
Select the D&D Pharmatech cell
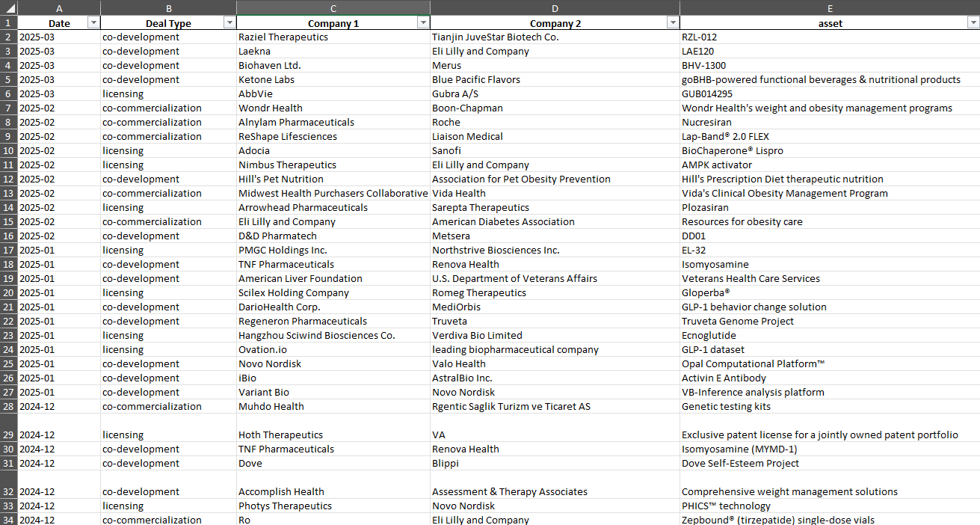click(333, 236)
